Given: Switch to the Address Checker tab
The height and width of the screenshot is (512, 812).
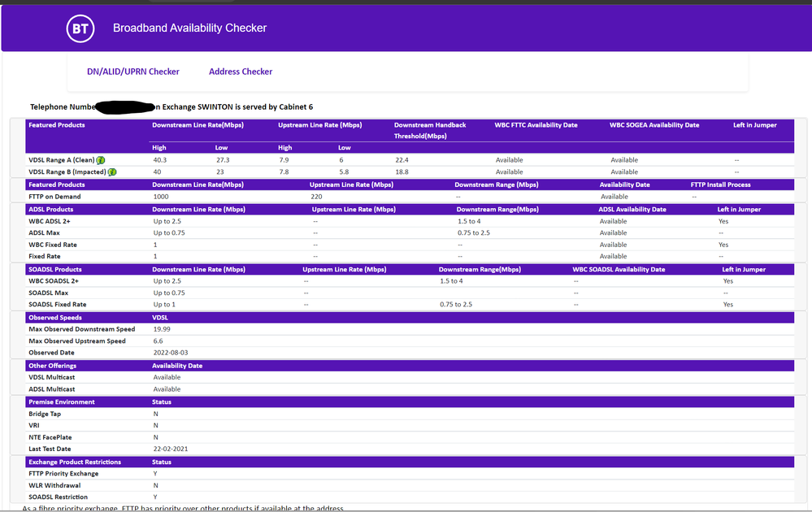Looking at the screenshot, I should 241,72.
